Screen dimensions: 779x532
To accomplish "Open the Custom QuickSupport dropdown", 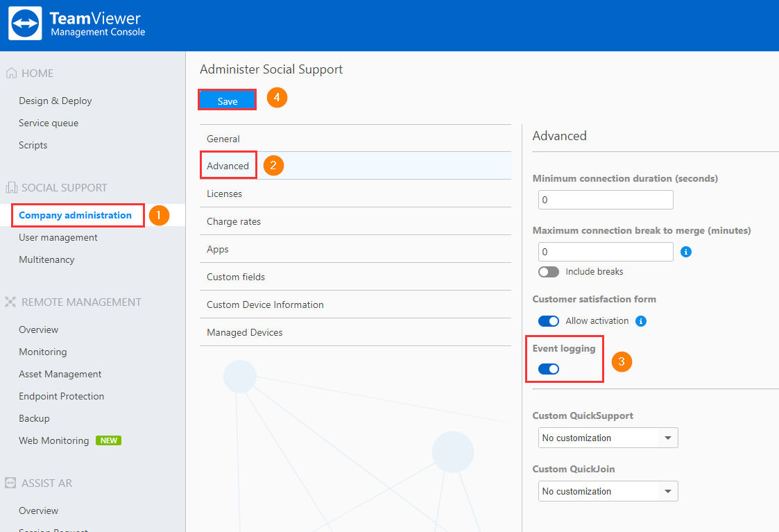I will [608, 438].
